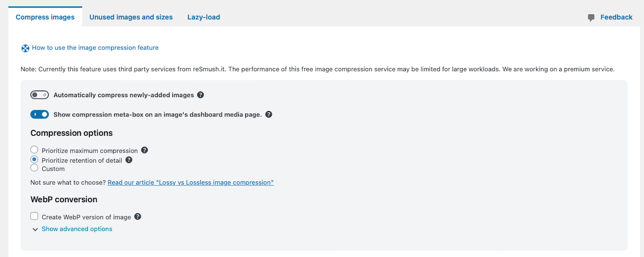Disable the show compression meta-box toggle

(40, 114)
